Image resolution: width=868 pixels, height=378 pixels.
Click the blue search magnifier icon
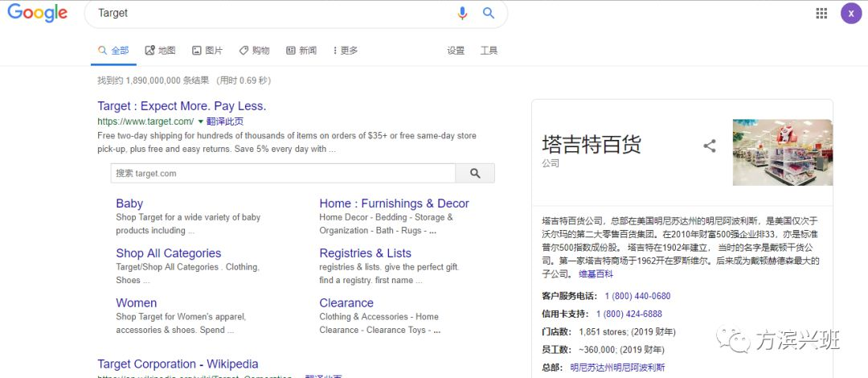[x=489, y=13]
